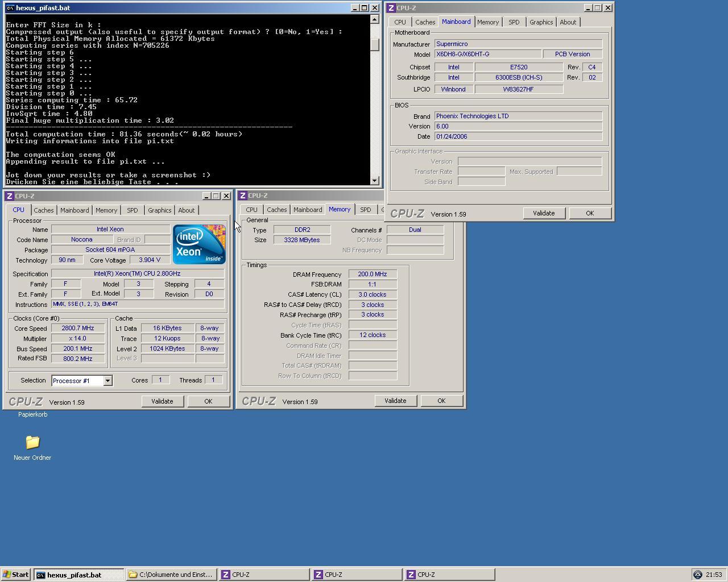Click LPCIO value W83627HF
The width and height of the screenshot is (728, 582).
pyautogui.click(x=519, y=89)
